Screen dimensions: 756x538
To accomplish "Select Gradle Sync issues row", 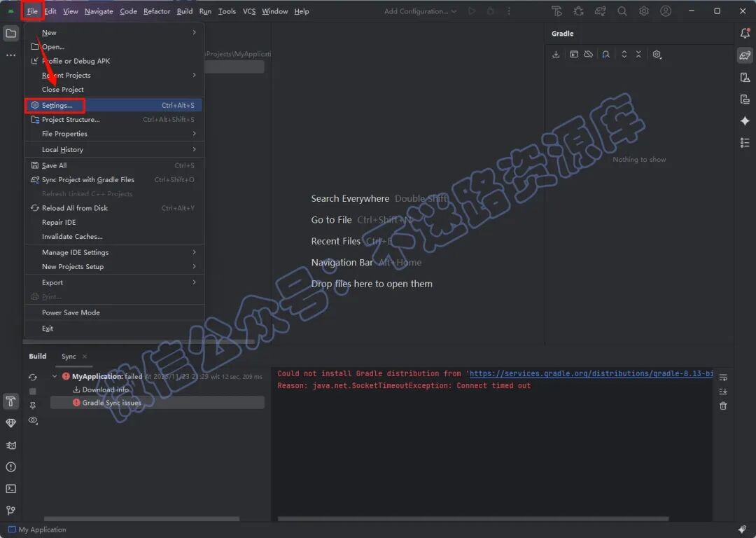I will pos(157,402).
